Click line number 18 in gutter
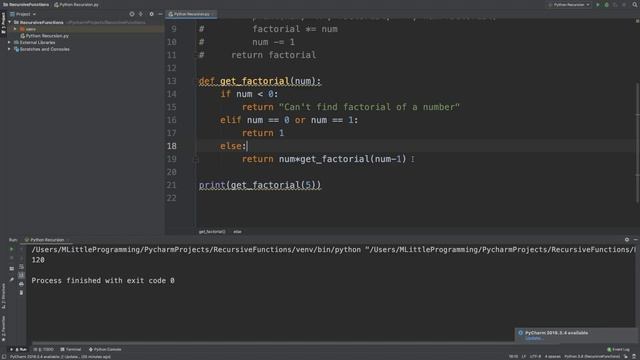Screen dimensions: 640x360 tap(172, 146)
